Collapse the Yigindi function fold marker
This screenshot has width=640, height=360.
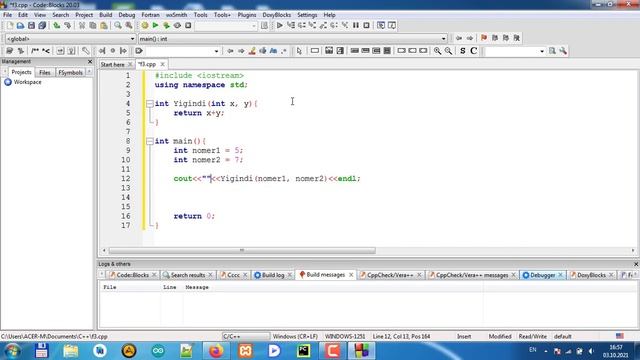pos(150,104)
